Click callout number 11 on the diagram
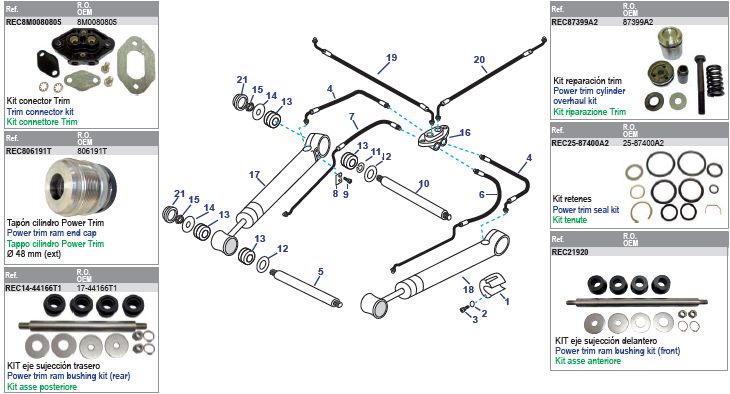The image size is (730, 394). point(376,152)
